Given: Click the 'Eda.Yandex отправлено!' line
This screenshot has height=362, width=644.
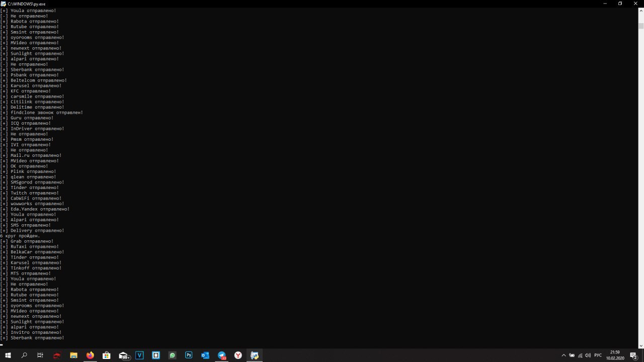Looking at the screenshot, I should pos(35,209).
